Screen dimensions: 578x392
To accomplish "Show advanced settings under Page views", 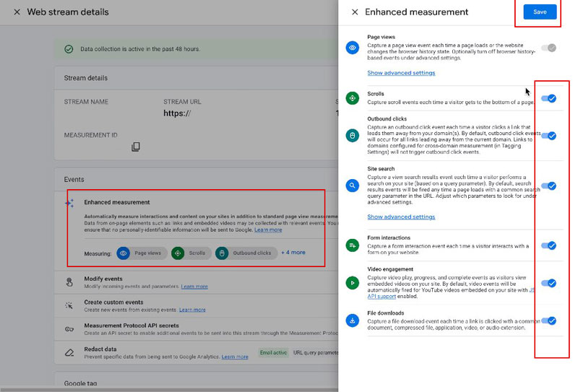I will 401,73.
